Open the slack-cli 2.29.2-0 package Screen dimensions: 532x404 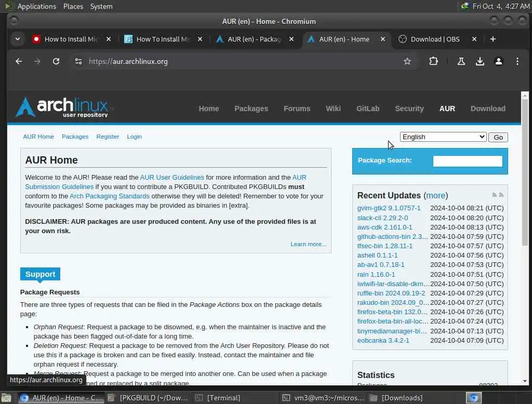[382, 218]
